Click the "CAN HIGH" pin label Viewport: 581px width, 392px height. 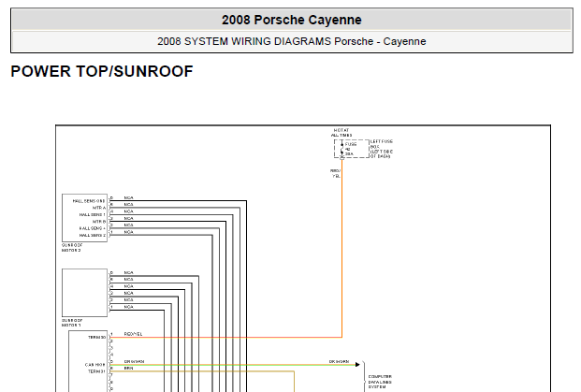(95, 365)
